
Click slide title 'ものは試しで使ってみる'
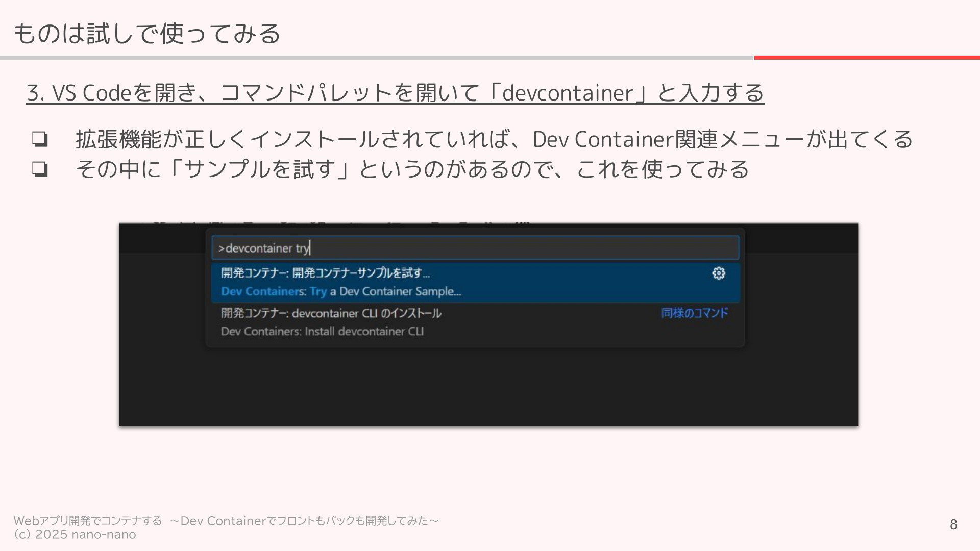(x=147, y=34)
